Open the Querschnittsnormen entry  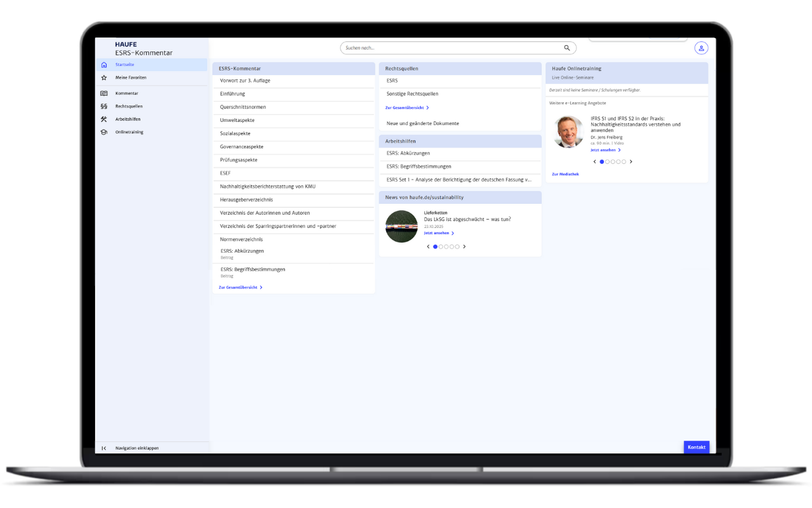(x=294, y=107)
